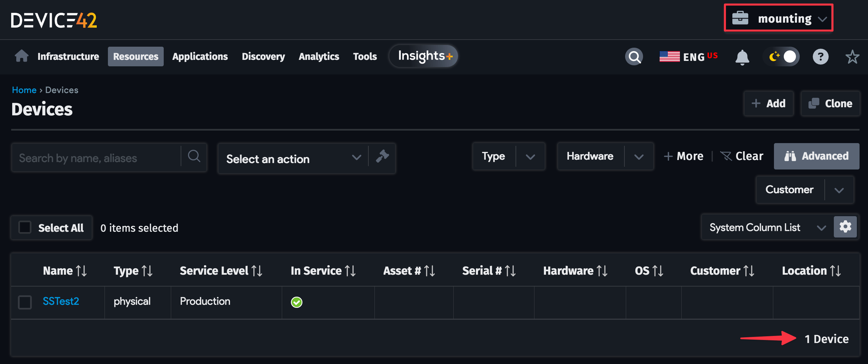The image size is (868, 364).
Task: Open the Resources menu
Action: tap(135, 56)
